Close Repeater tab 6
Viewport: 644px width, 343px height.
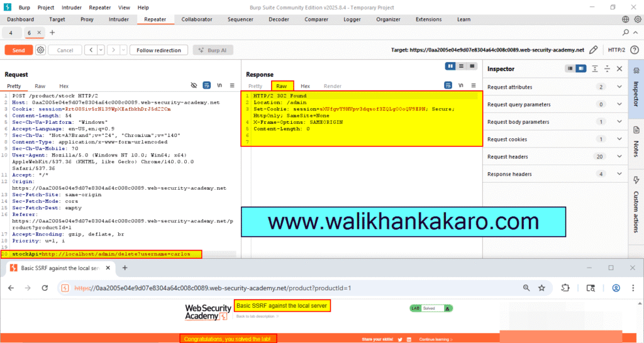click(39, 33)
